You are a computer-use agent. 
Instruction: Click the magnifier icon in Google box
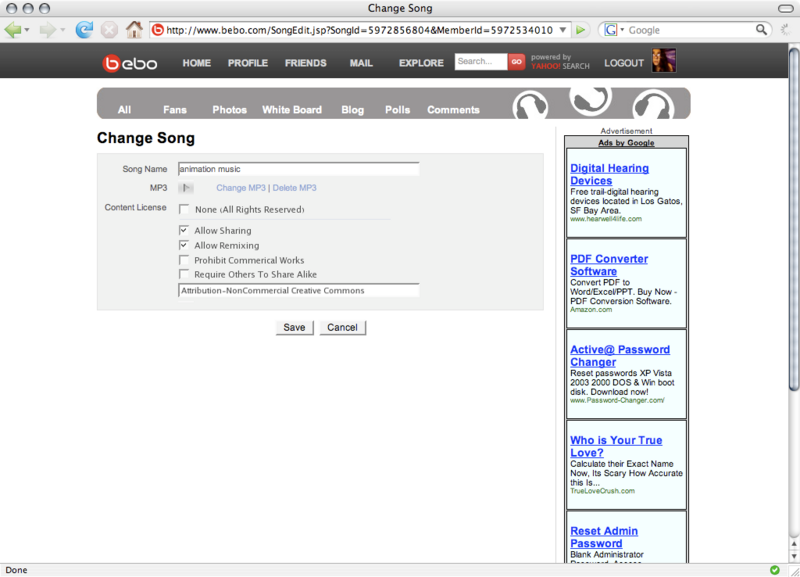pyautogui.click(x=761, y=30)
